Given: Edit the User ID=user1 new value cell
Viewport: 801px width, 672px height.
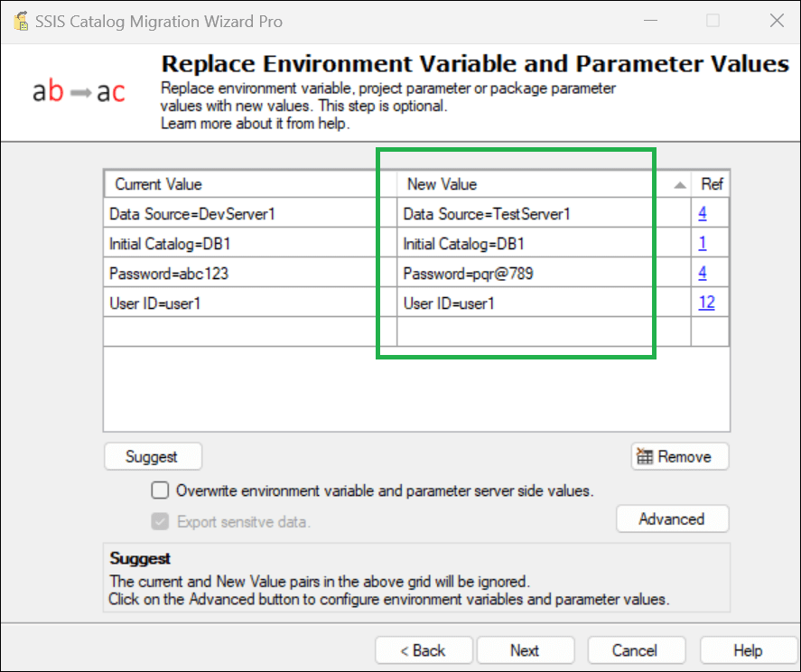Looking at the screenshot, I should (544, 303).
